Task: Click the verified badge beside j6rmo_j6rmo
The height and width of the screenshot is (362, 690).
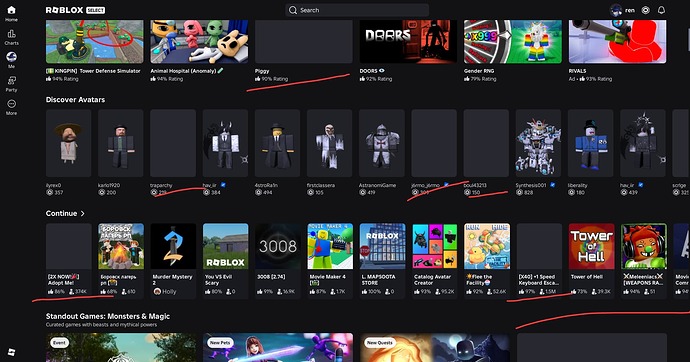Action: (x=446, y=185)
